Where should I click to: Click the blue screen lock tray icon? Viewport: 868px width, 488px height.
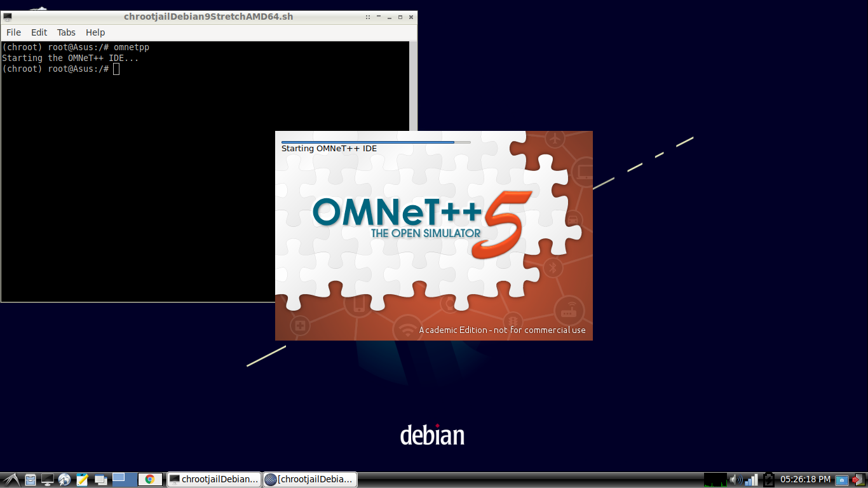(x=842, y=480)
